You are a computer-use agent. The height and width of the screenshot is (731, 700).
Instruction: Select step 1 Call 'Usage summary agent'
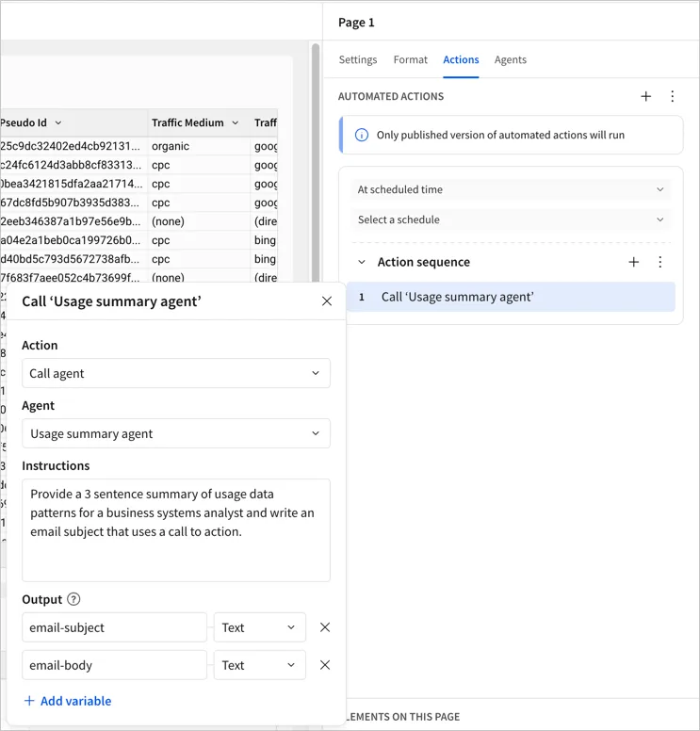511,297
